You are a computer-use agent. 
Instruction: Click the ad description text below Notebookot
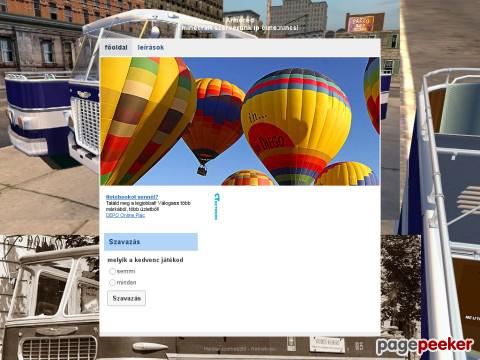[148, 206]
